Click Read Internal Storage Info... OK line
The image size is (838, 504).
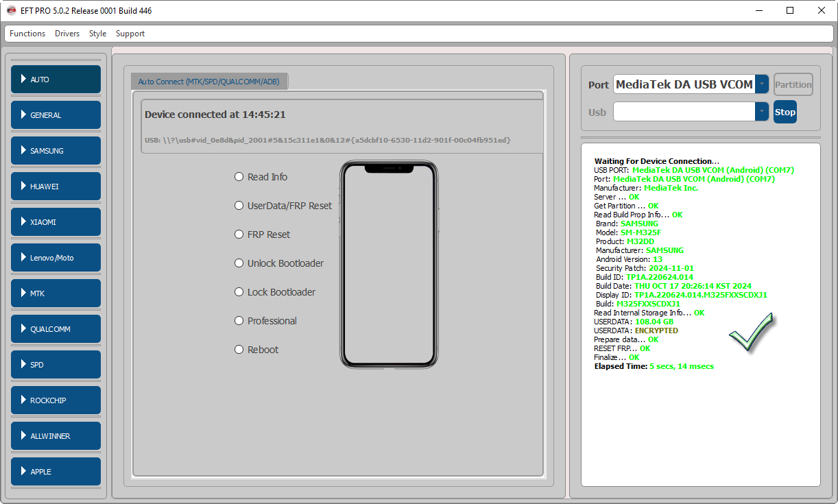[x=649, y=313]
